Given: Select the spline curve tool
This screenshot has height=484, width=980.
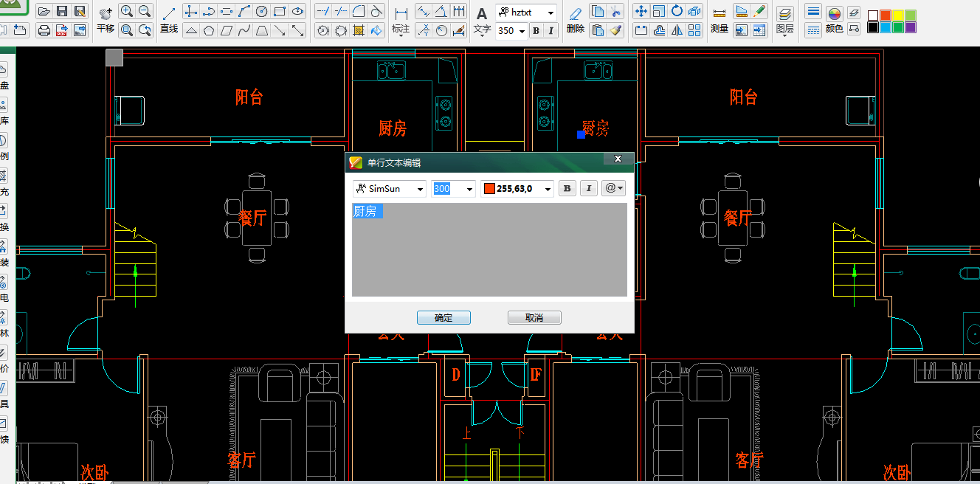Looking at the screenshot, I should pyautogui.click(x=244, y=30).
